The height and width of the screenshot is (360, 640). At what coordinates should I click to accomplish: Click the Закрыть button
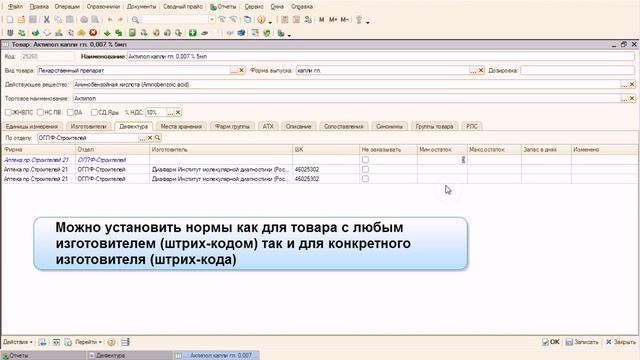[621, 342]
